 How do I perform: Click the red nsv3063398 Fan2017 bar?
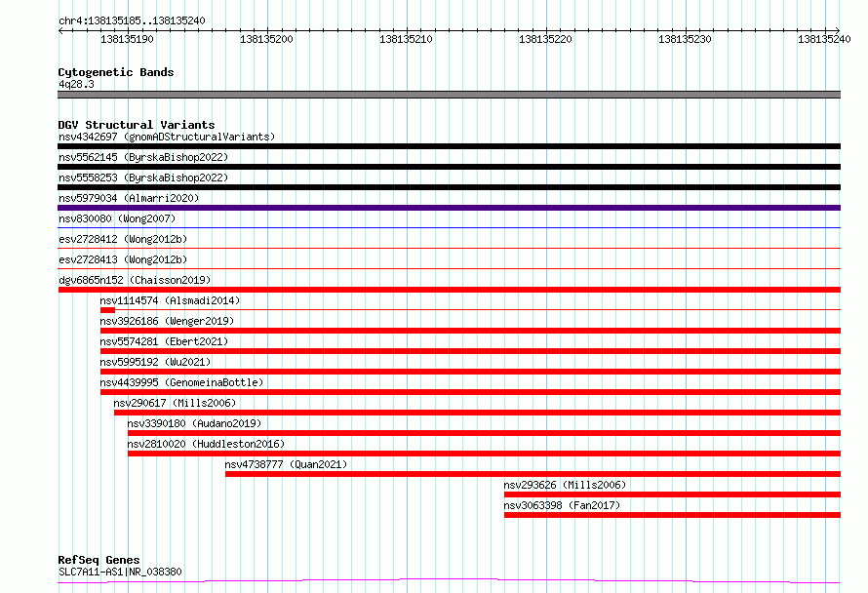(672, 515)
